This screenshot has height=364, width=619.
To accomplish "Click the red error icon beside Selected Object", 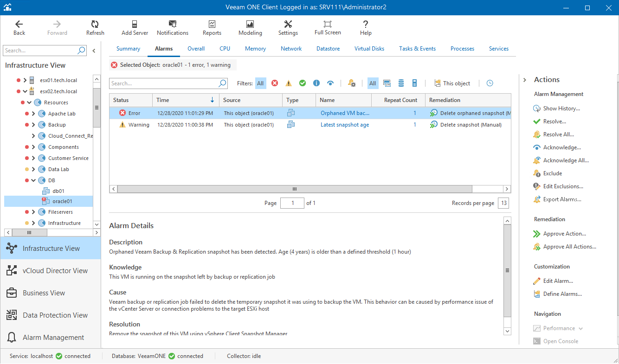I will click(114, 65).
